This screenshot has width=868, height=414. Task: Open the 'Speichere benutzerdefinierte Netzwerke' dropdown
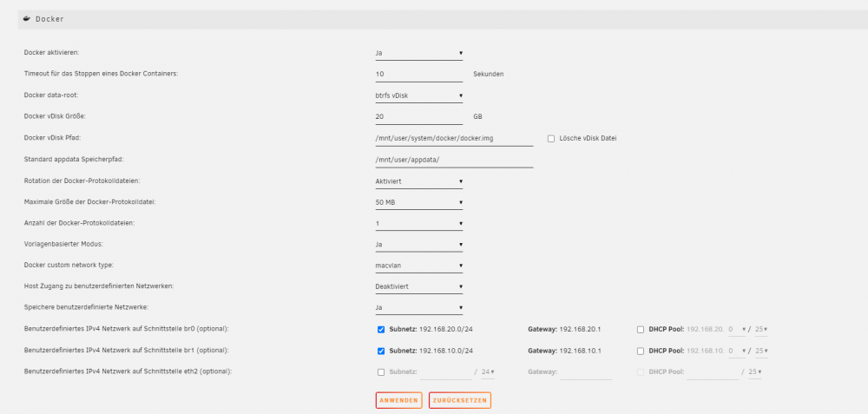(419, 308)
